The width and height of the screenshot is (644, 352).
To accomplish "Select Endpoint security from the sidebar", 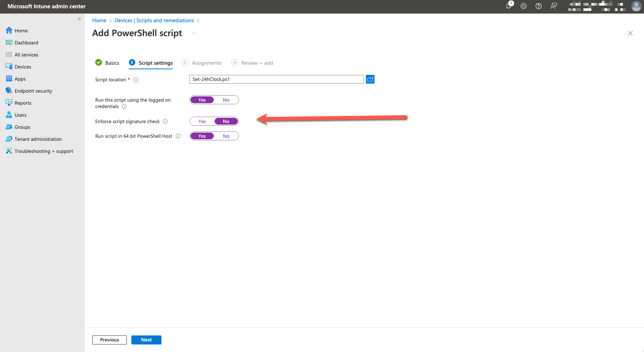I will [x=33, y=90].
